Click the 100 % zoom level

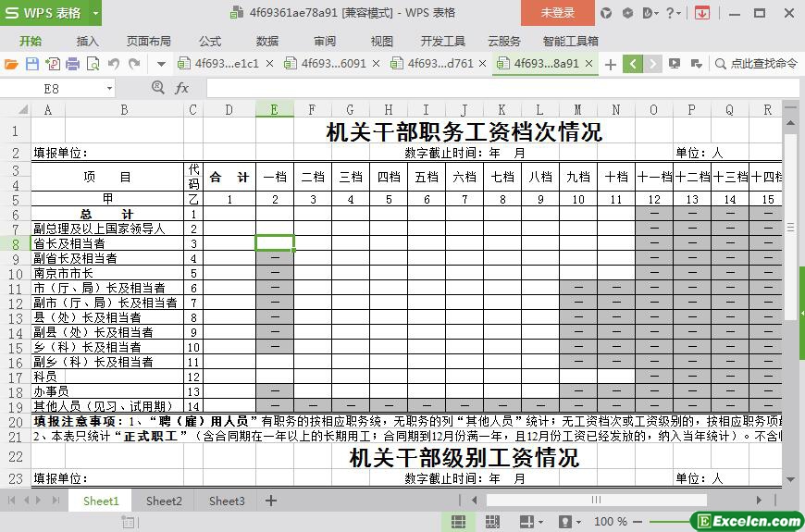[611, 522]
